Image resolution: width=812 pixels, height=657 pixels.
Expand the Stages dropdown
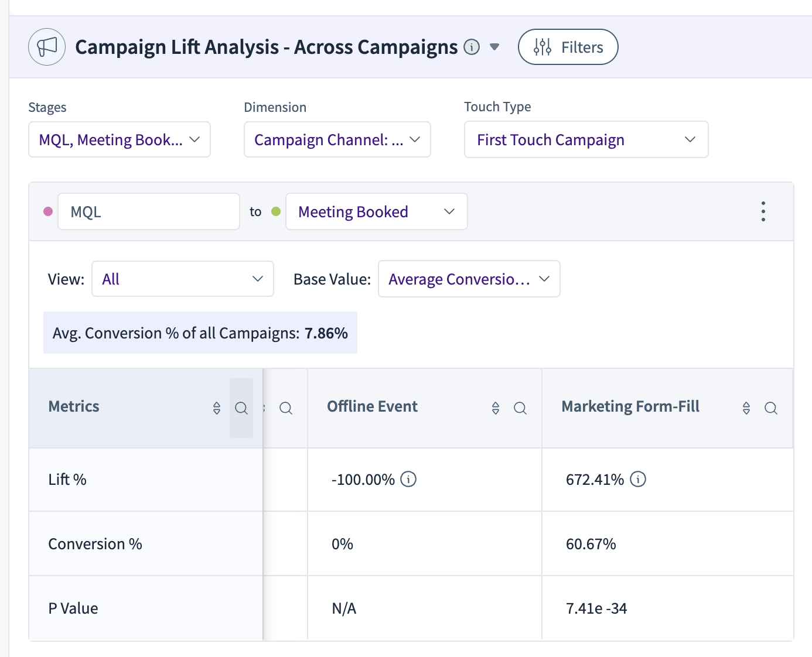pyautogui.click(x=120, y=139)
